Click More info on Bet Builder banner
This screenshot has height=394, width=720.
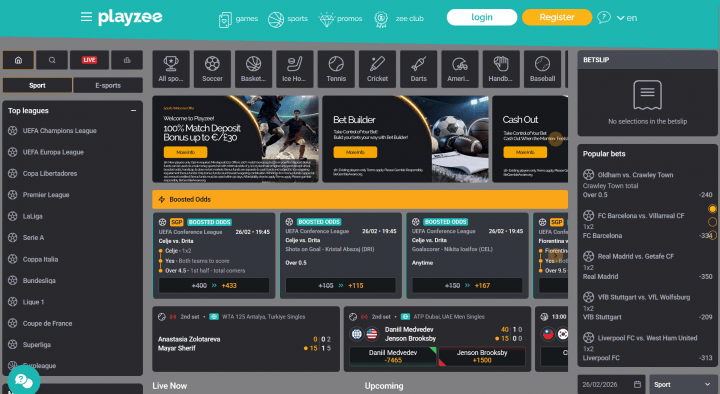355,152
